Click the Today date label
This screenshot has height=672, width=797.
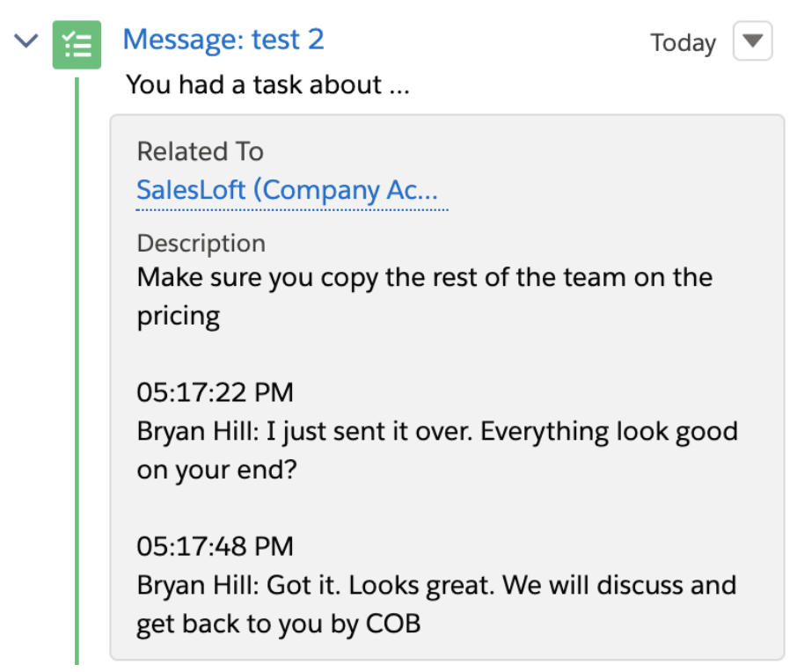(683, 43)
